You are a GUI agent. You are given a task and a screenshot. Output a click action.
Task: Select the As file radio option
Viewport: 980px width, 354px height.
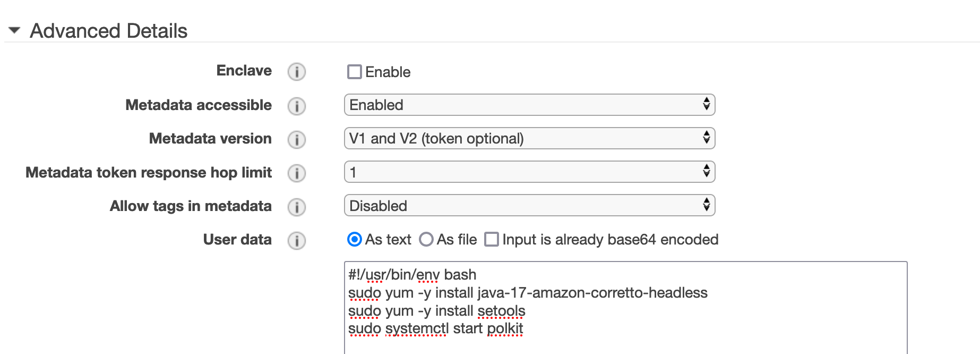coord(426,240)
